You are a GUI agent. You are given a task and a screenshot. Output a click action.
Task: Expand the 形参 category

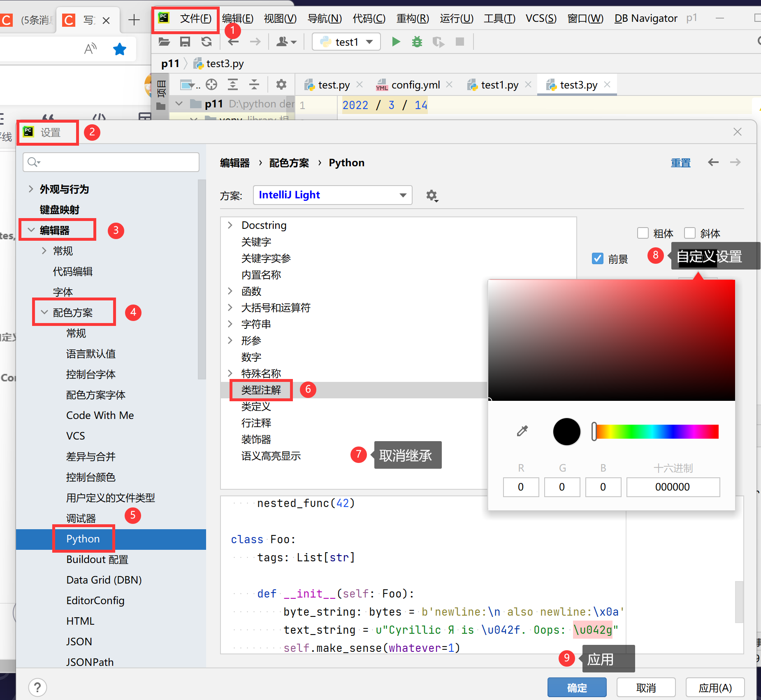(230, 340)
